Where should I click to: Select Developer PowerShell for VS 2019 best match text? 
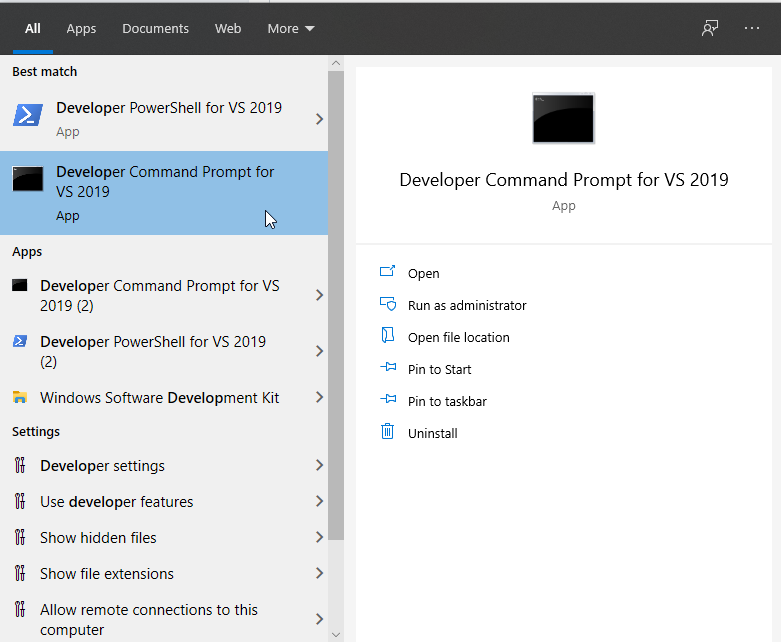click(x=169, y=108)
